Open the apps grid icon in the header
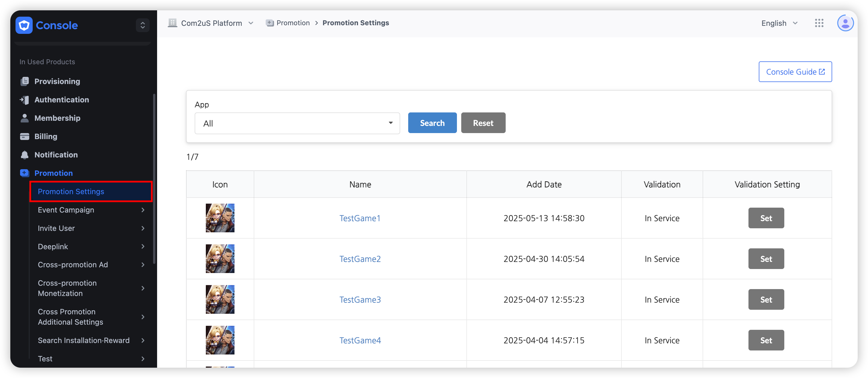Image resolution: width=868 pixels, height=378 pixels. click(x=819, y=23)
